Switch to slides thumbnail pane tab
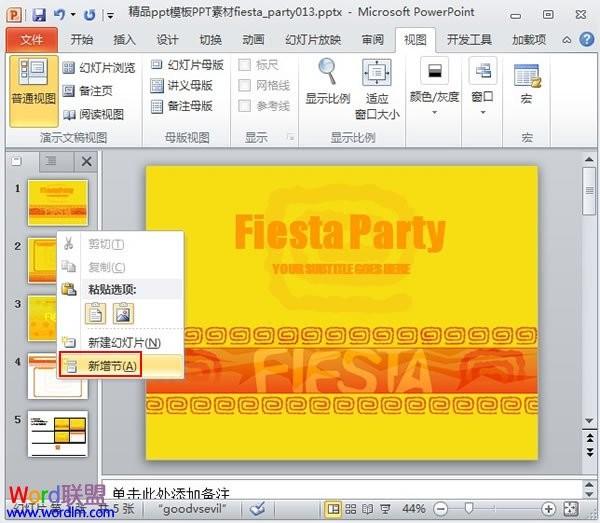The image size is (600, 523). pyautogui.click(x=17, y=161)
